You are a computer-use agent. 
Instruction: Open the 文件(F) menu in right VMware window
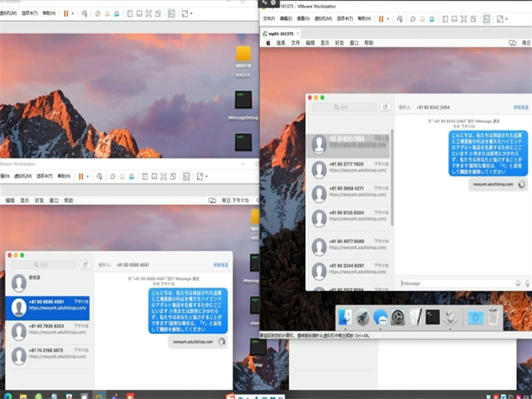pos(269,18)
